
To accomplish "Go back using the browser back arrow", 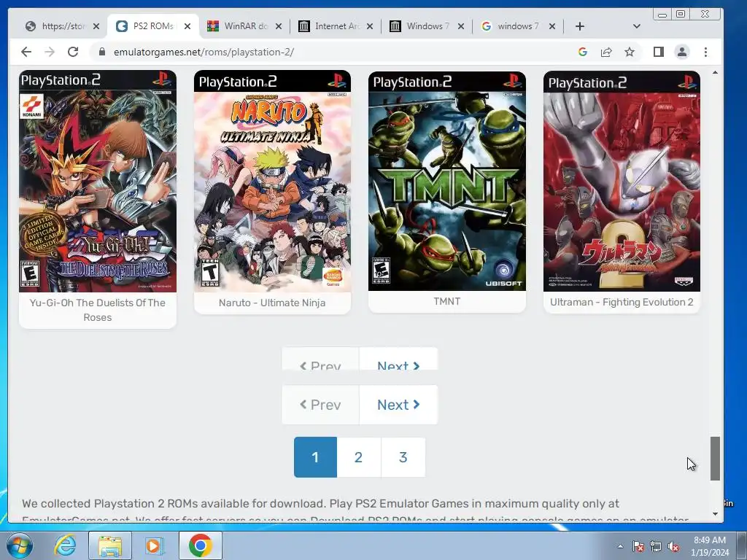I will click(x=26, y=52).
